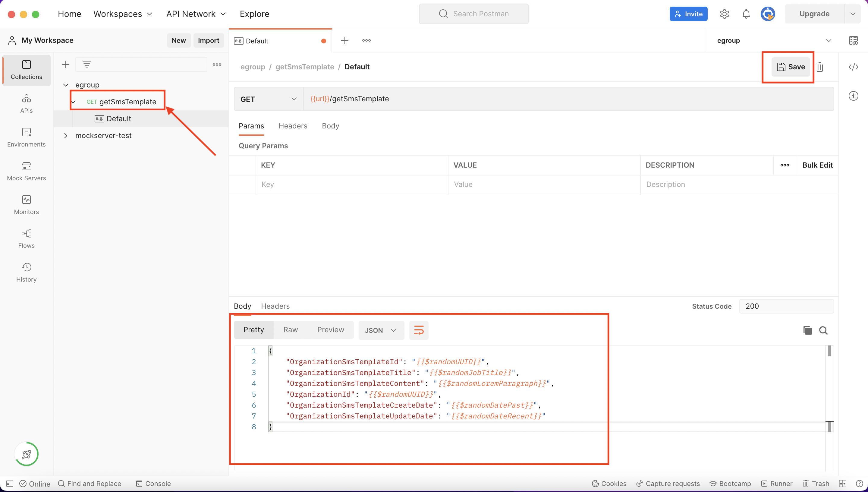Open the Explore page
868x492 pixels.
pyautogui.click(x=254, y=14)
